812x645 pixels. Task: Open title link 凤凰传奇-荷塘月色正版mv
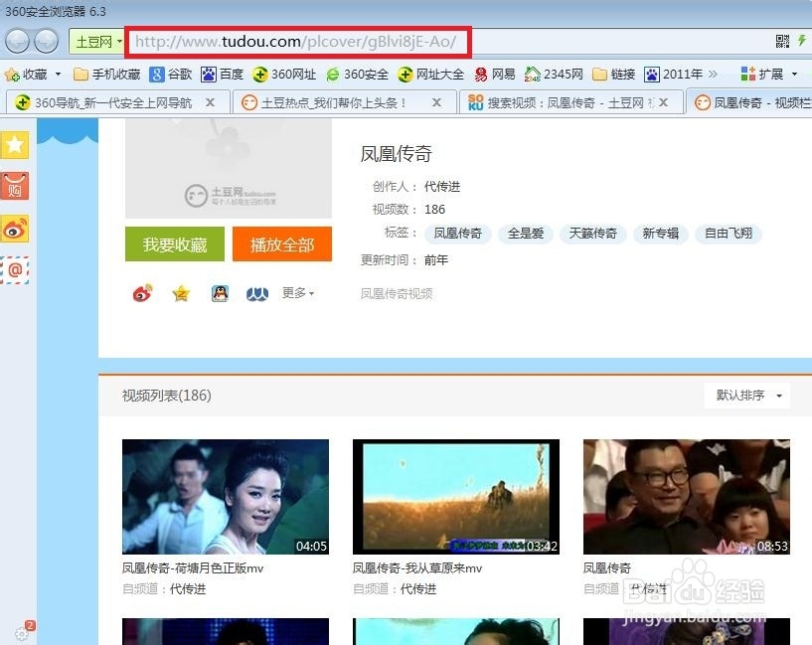coord(193,568)
